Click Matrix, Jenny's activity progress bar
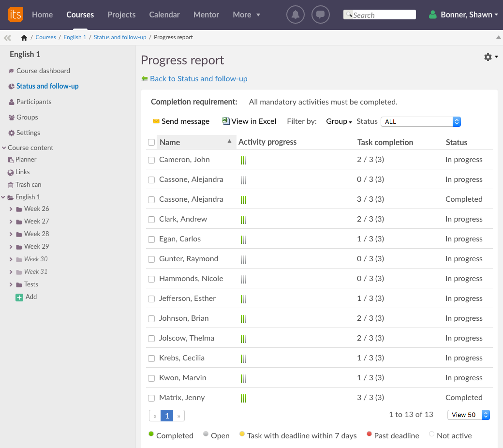This screenshot has width=503, height=448. tap(244, 398)
